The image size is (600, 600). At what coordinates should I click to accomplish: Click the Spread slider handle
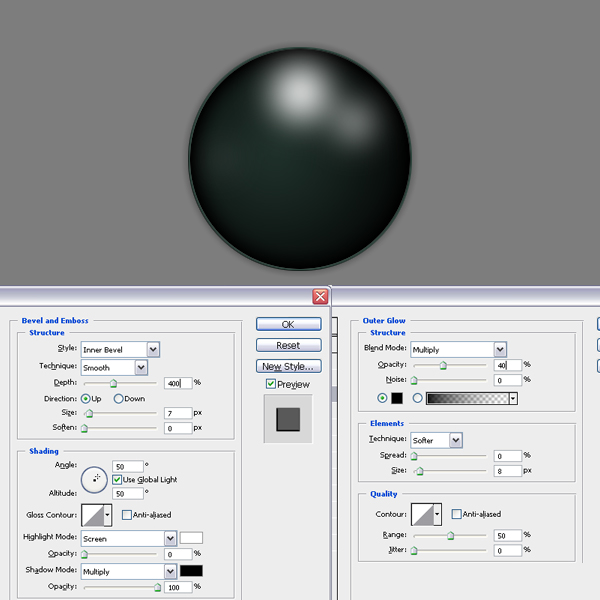pyautogui.click(x=414, y=456)
